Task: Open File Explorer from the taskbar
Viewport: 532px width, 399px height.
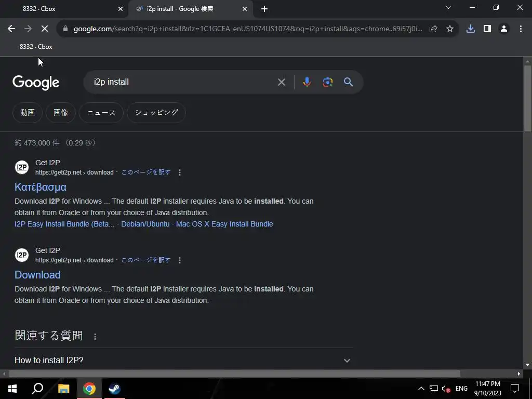Action: click(x=64, y=389)
